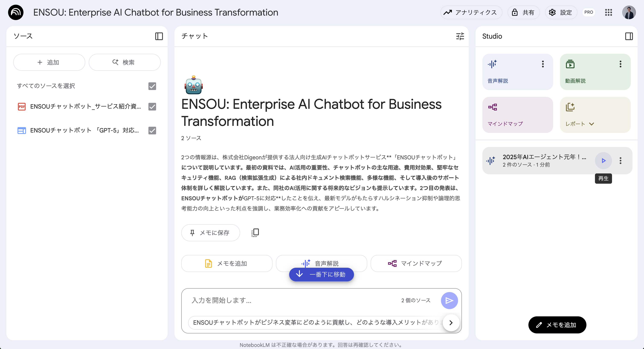Click the black メモを追加 button in Studio

click(557, 325)
